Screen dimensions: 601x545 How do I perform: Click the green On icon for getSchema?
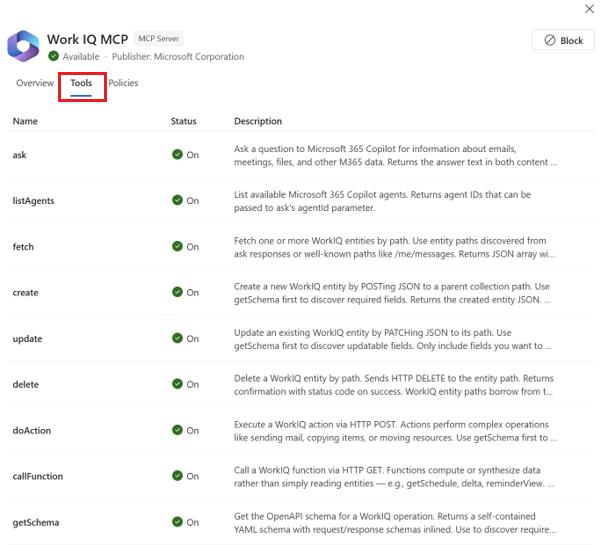tap(177, 522)
